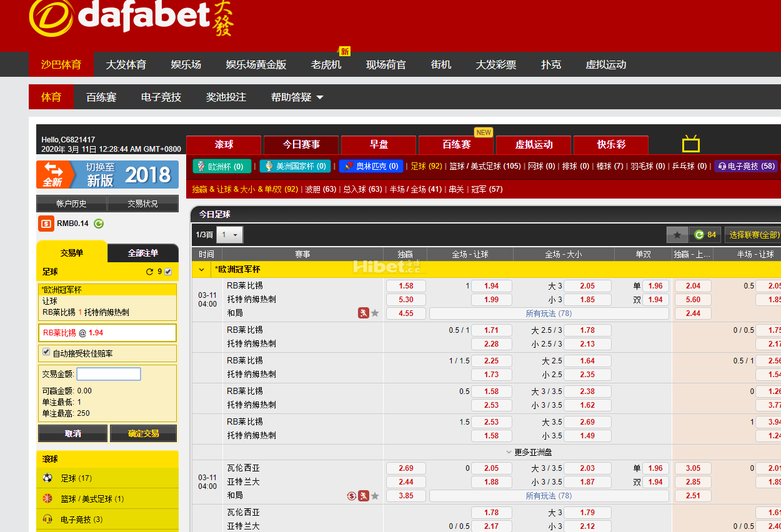Viewport: 781px width, 532px height.
Task: Switch to the 全部注单 tab
Action: point(143,253)
